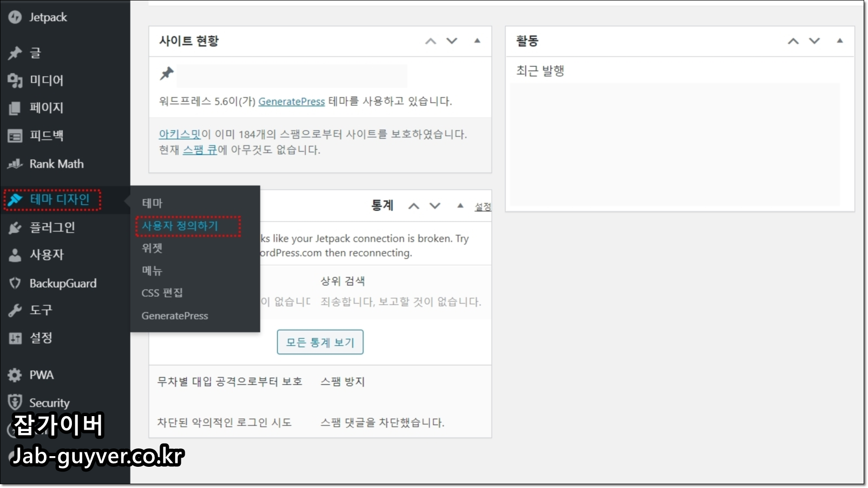Click 스팸 댓글을 차단했습니다 text
This screenshot has height=488, width=868.
pyautogui.click(x=382, y=422)
